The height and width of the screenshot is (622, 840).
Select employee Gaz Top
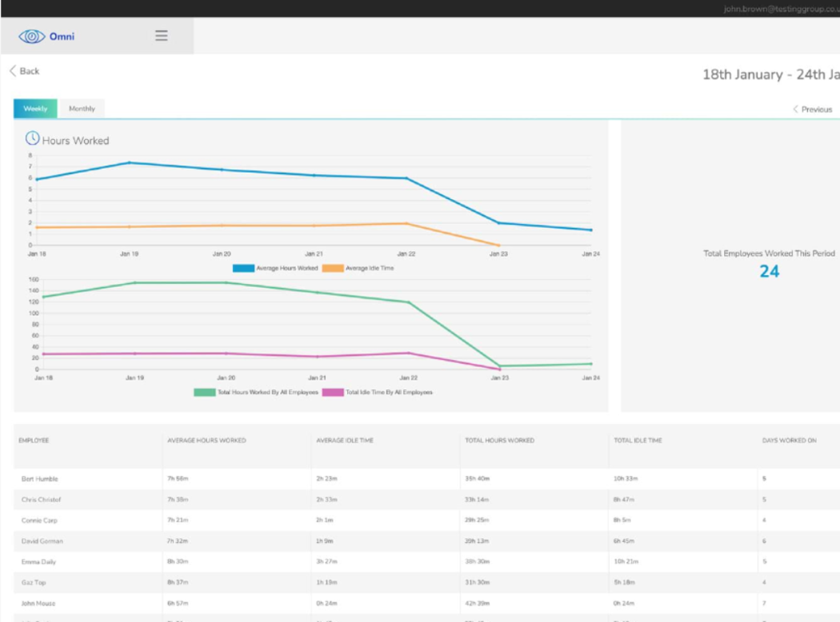pyautogui.click(x=34, y=582)
